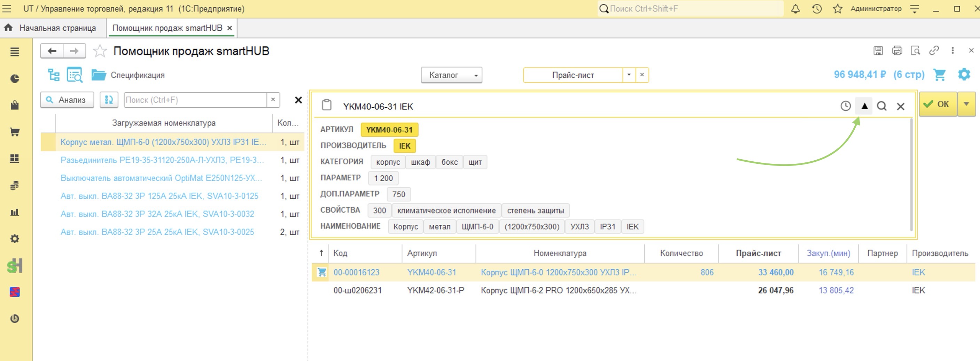Open the bar chart section in sidebar
This screenshot has height=361, width=980.
coord(15,212)
